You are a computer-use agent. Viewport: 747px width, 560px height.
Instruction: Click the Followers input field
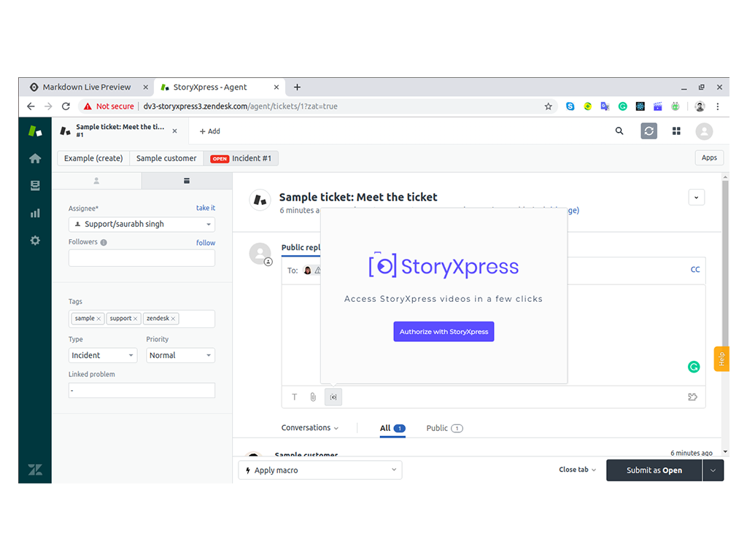(142, 258)
